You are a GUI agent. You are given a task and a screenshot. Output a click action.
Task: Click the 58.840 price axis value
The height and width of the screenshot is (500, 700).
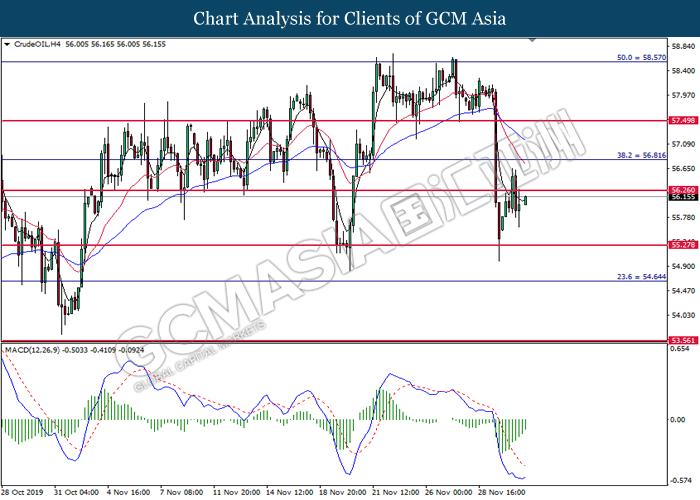(x=683, y=46)
